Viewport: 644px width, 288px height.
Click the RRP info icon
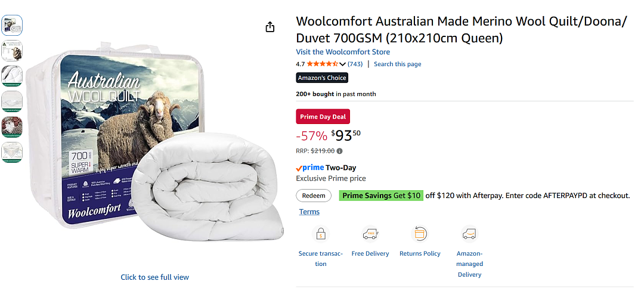point(340,151)
